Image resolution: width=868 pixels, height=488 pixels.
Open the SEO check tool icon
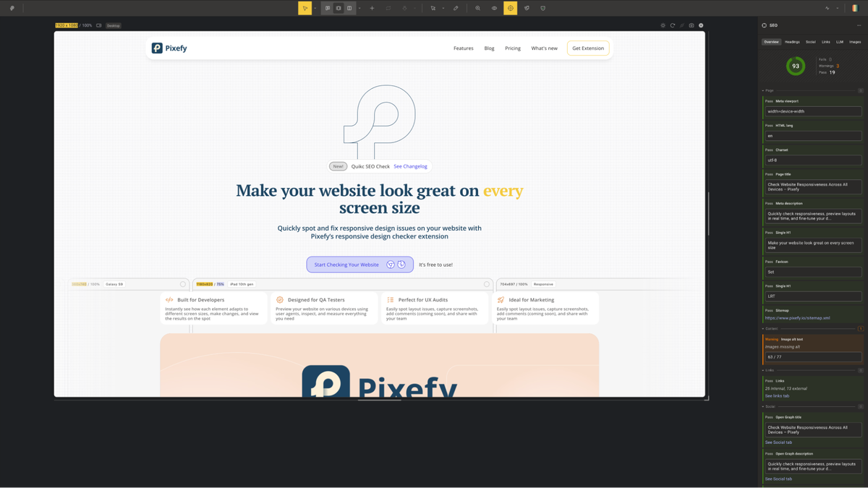coord(510,8)
